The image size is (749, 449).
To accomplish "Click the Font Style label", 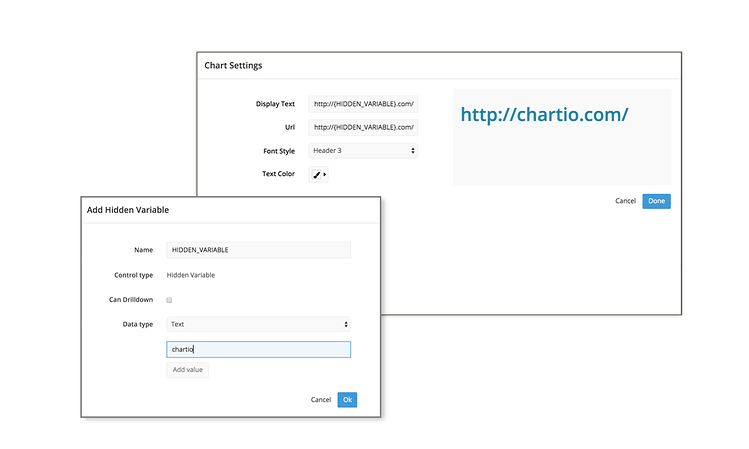I will coord(279,151).
